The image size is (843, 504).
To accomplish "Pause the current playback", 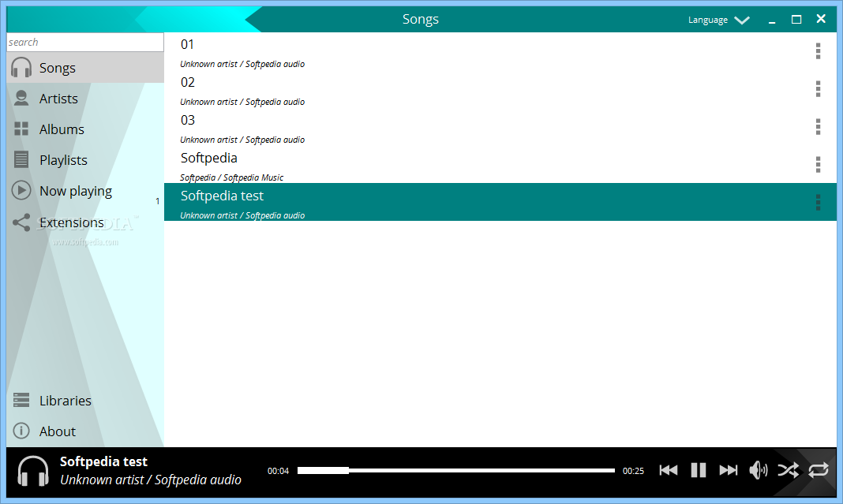I will click(x=699, y=470).
